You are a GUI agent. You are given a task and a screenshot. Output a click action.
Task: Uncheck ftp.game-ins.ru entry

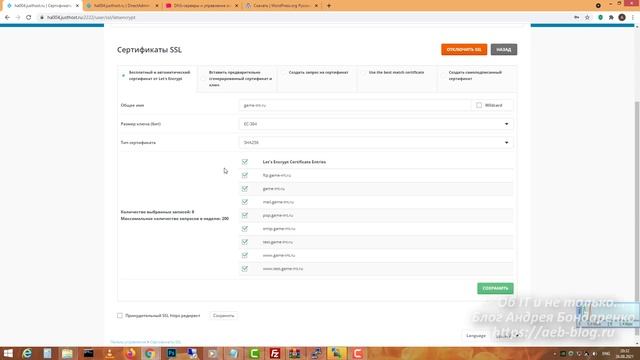tap(244, 175)
